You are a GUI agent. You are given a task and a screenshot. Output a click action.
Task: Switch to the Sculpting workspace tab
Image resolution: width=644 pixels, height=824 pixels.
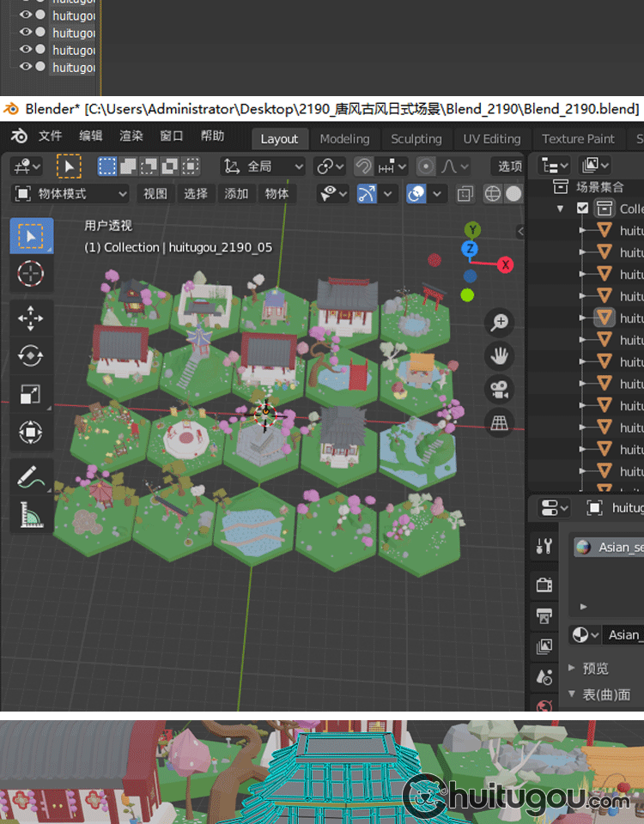pyautogui.click(x=416, y=139)
